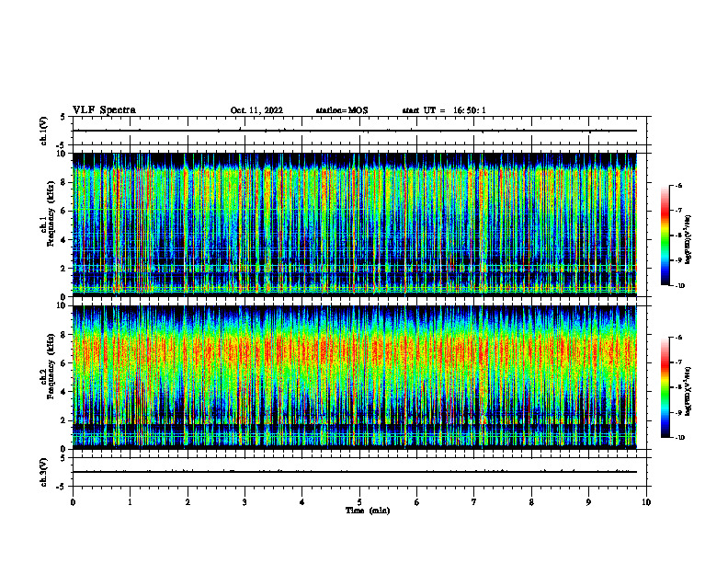Click the ch.1 colour scale bar
Image resolution: width=728 pixels, height=563 pixels.
(665, 236)
